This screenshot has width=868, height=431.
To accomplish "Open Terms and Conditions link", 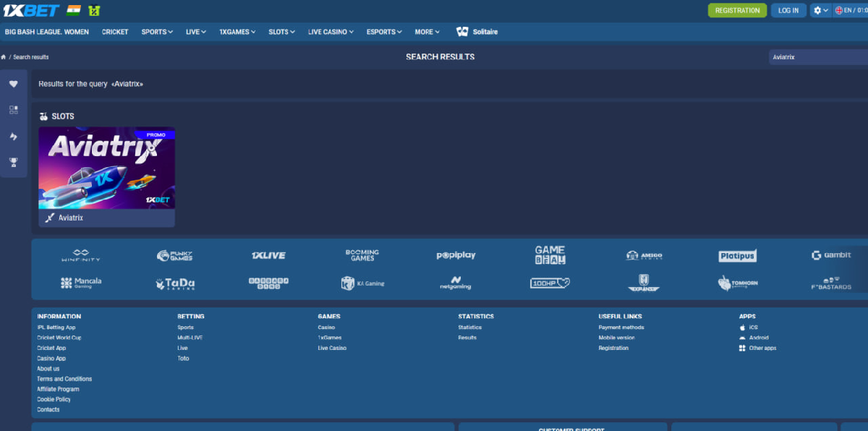I will (64, 379).
